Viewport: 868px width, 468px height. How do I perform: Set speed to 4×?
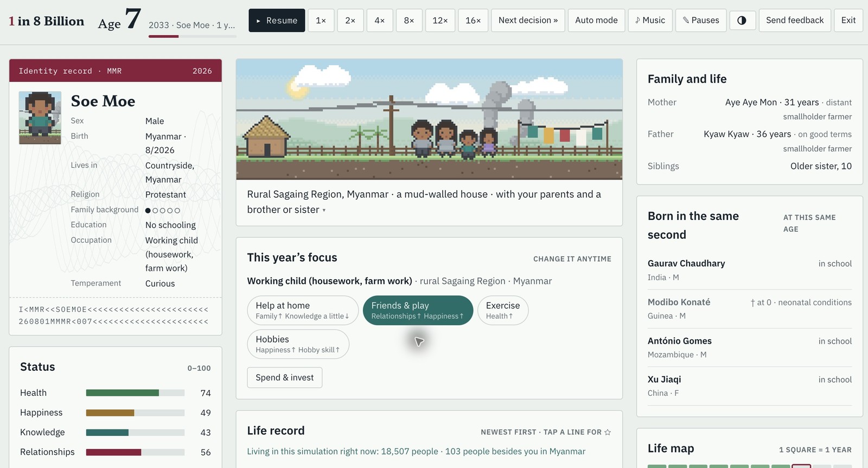click(380, 20)
